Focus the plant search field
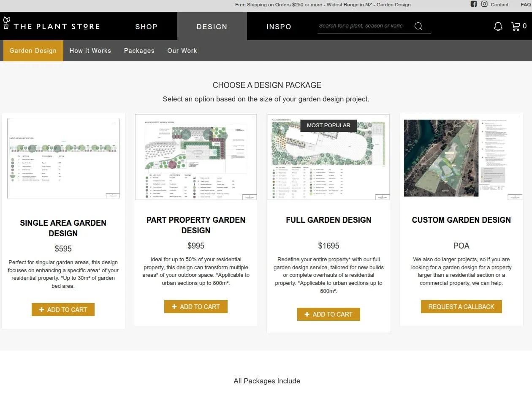This screenshot has width=532, height=399. (364, 26)
